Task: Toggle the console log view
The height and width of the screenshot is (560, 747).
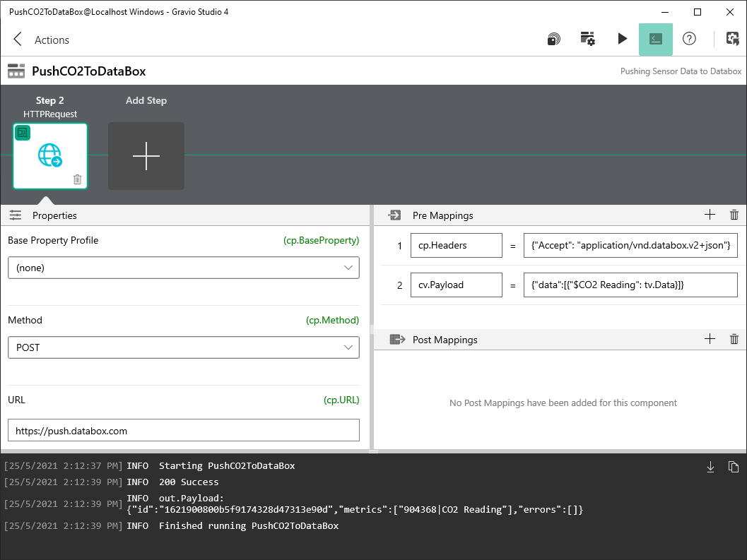Action: (x=656, y=39)
